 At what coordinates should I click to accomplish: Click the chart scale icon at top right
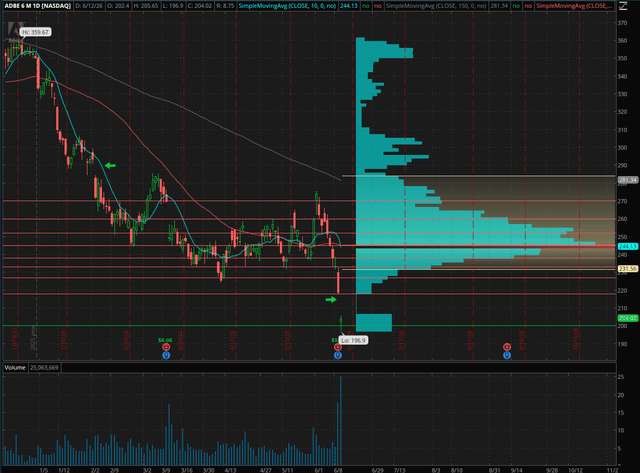coord(623,6)
